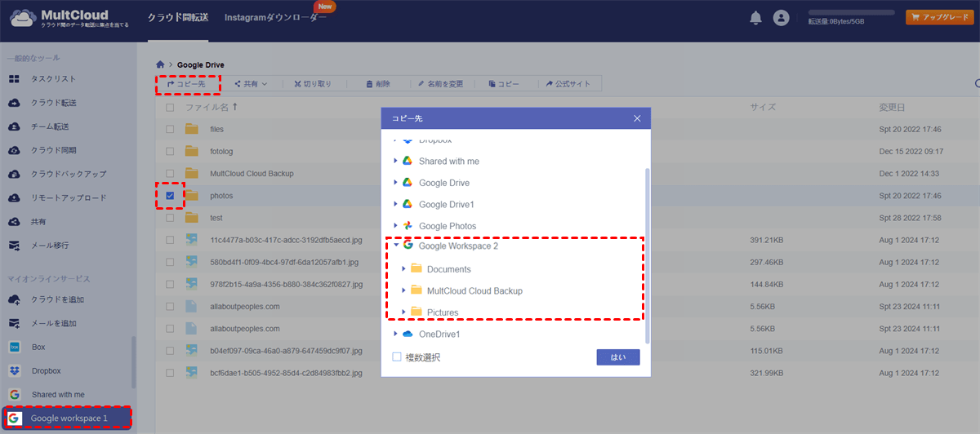The width and height of the screenshot is (980, 434).
Task: Expand the Documents folder node
Action: click(x=403, y=268)
